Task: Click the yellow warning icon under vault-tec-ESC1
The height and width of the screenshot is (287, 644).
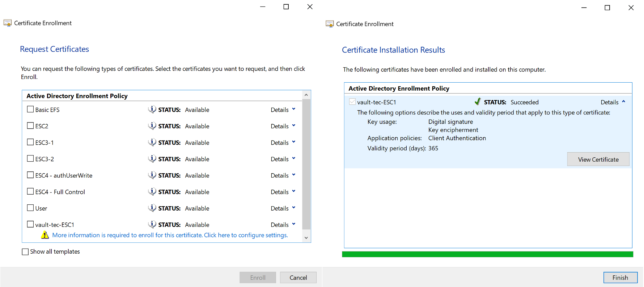Action: [x=45, y=235]
